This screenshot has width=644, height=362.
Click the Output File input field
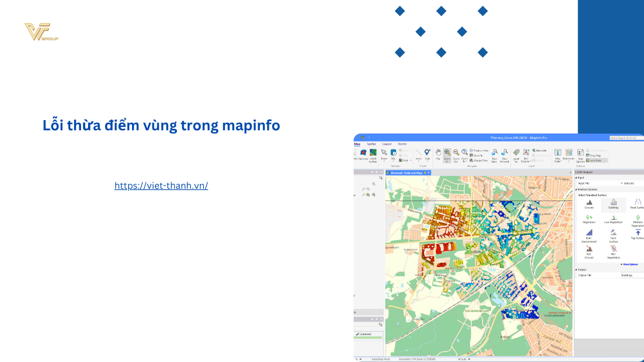631,275
